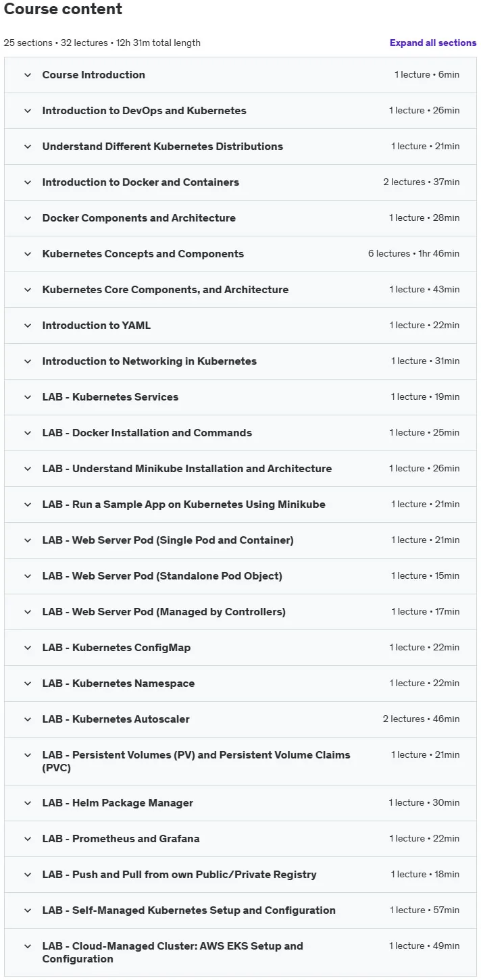
Task: Click chevron icon beside LAB - Kubernetes ConfigMap
Action: click(28, 648)
